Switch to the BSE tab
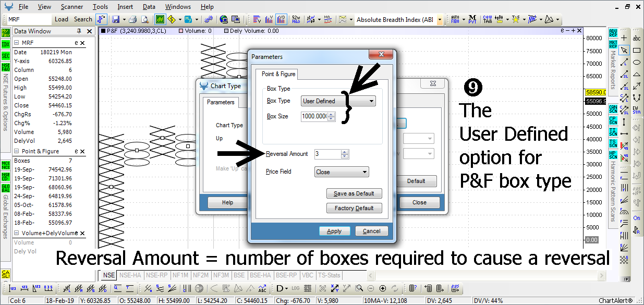The image size is (644, 305). (239, 275)
